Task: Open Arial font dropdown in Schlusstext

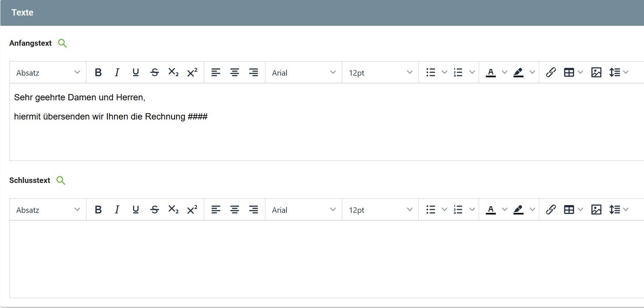Action: pos(303,210)
